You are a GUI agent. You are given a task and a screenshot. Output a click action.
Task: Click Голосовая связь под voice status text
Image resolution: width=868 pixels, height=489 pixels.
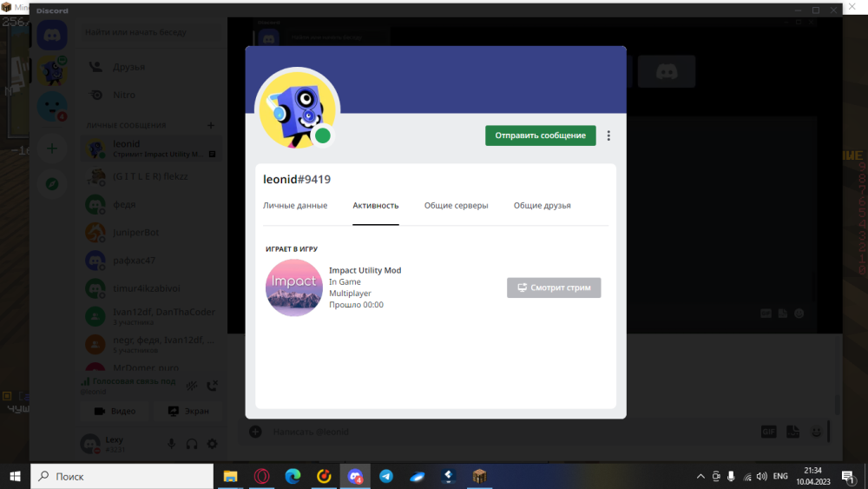click(x=134, y=381)
